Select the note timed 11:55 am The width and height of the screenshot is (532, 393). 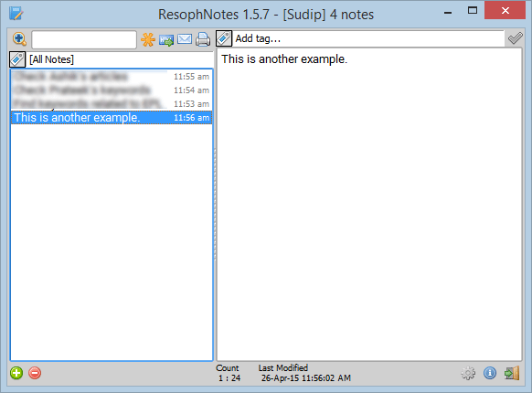click(112, 77)
